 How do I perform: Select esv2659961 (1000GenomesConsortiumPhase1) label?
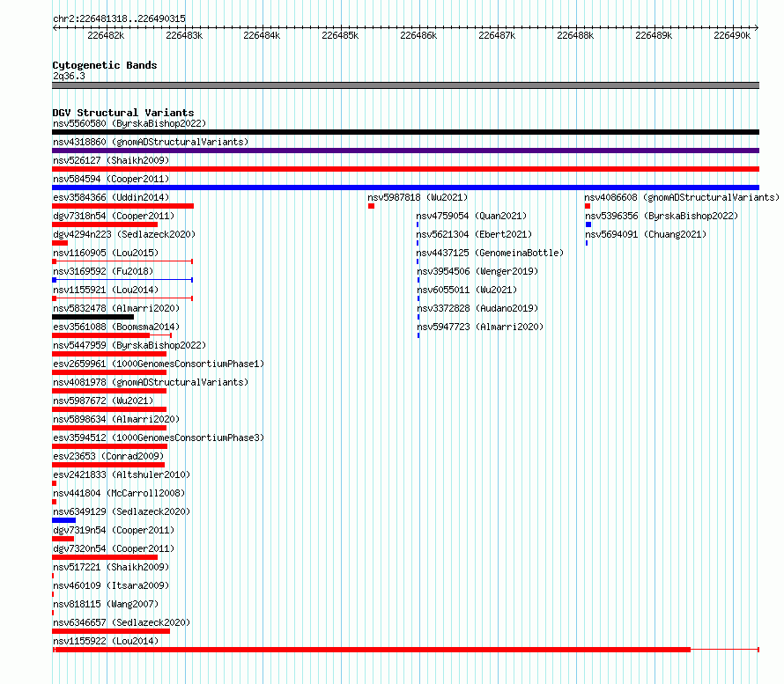(159, 364)
